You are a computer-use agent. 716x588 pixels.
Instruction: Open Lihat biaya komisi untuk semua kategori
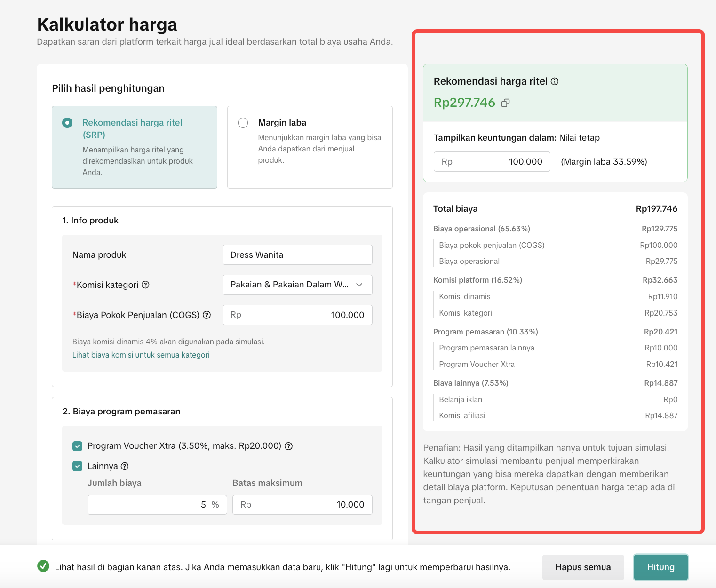click(141, 355)
